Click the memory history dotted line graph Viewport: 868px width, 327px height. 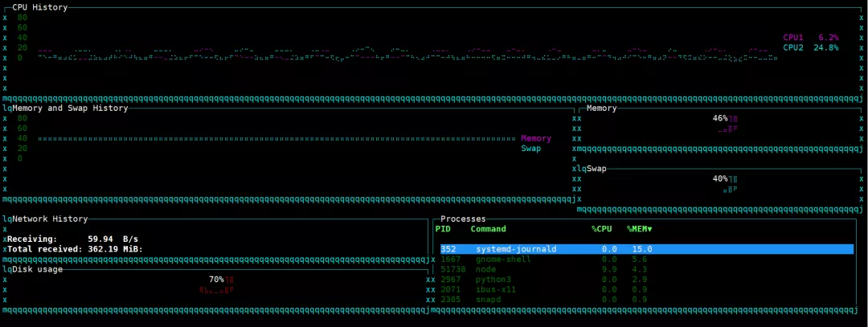[x=276, y=138]
